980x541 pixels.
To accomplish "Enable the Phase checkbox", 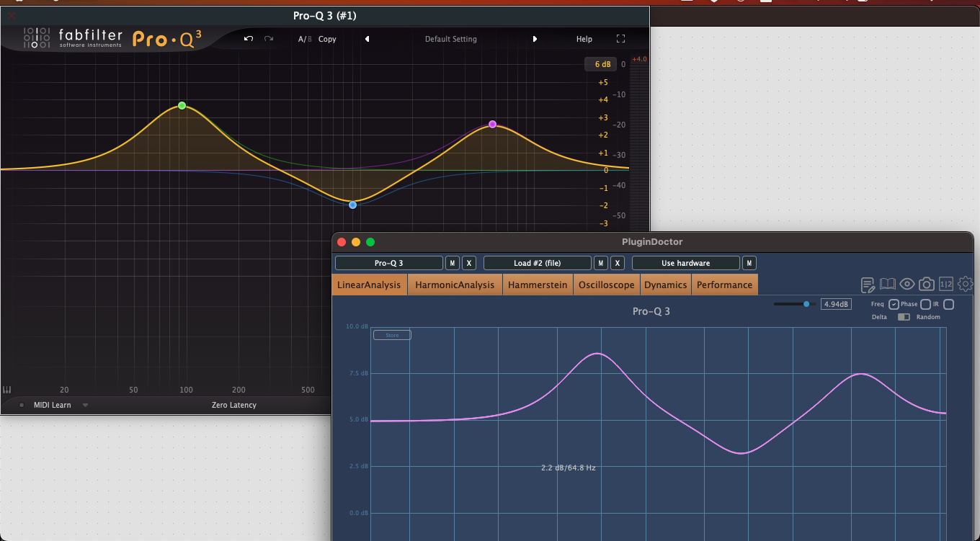I will pos(925,305).
